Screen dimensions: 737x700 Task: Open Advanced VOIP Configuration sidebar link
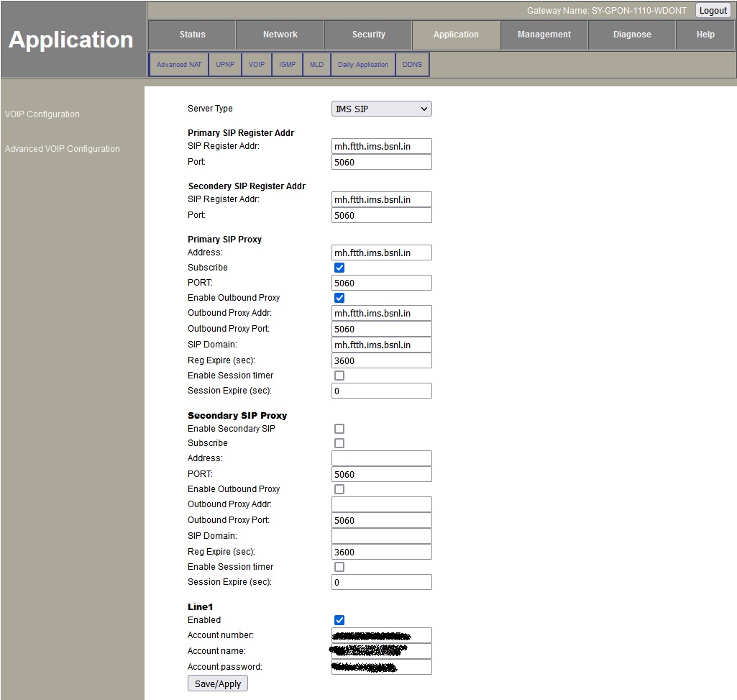click(x=63, y=149)
